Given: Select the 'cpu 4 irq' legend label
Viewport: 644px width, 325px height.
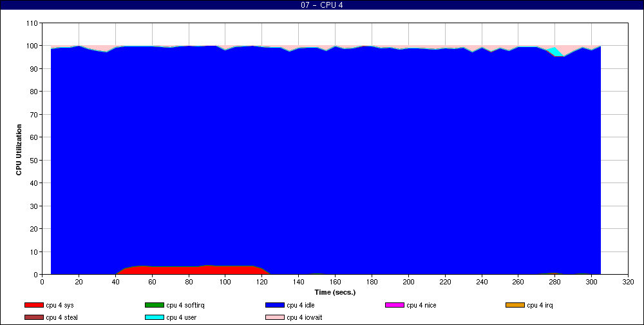Looking at the screenshot, I should 540,305.
